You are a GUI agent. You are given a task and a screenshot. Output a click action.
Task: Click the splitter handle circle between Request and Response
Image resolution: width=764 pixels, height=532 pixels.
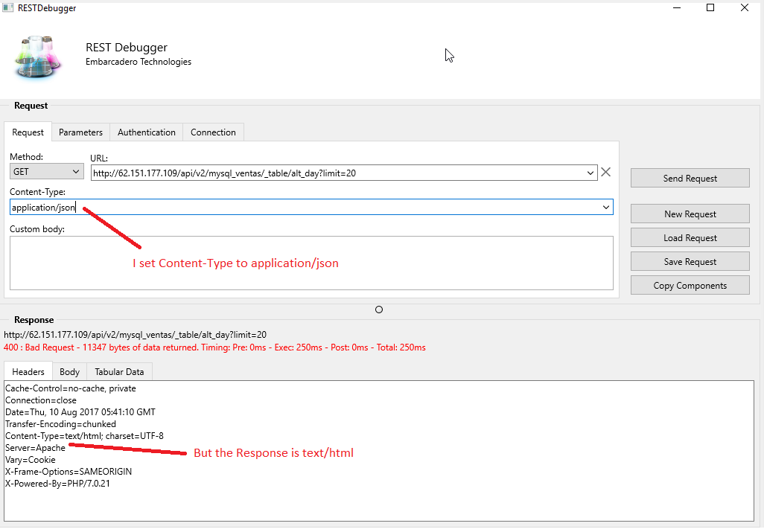(379, 310)
